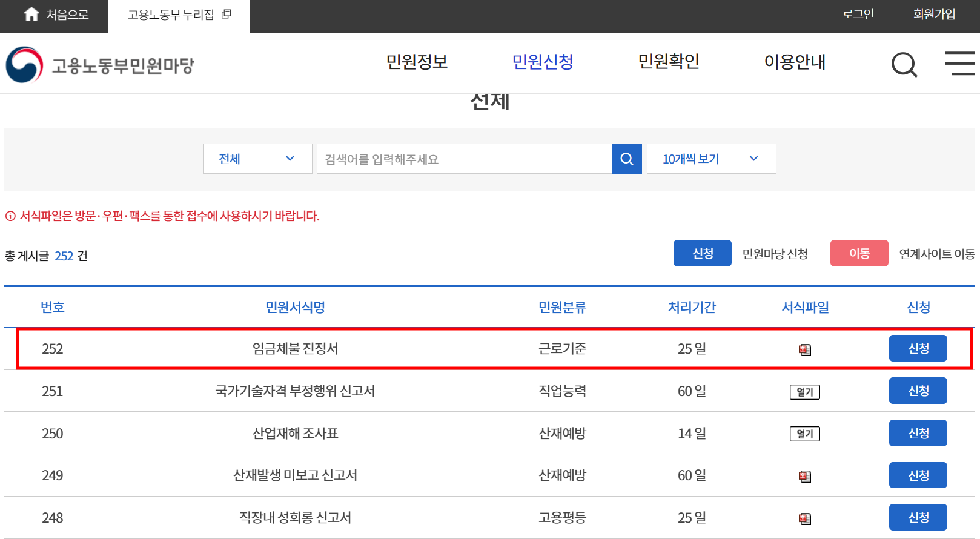Screen dimensions: 980x539
Task: Click the 신청 button for 임금체불 진정서
Action: pos(918,348)
